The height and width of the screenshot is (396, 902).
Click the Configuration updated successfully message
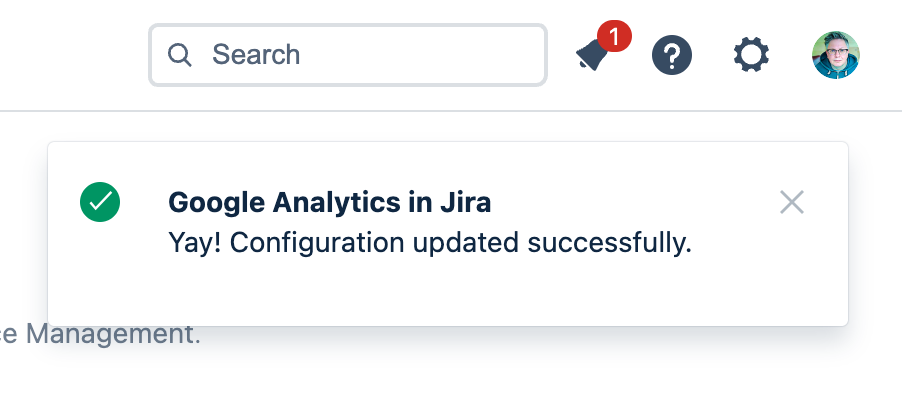click(430, 243)
